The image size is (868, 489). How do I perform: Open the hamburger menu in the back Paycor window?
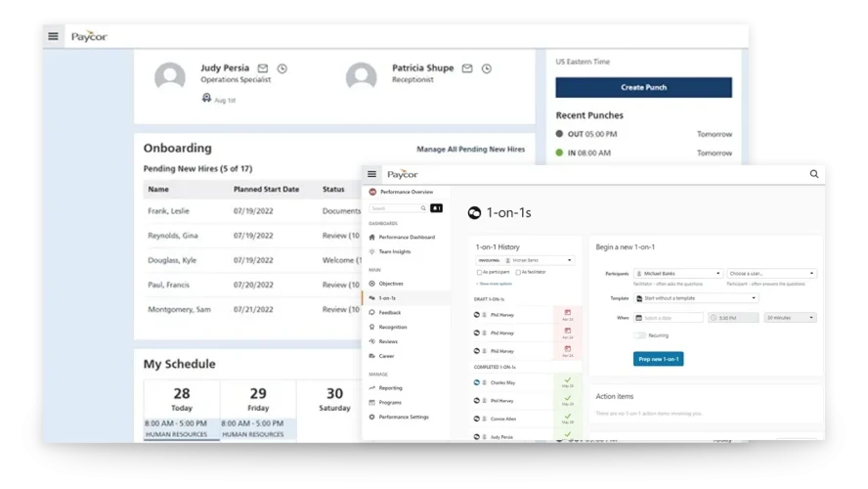click(x=53, y=36)
